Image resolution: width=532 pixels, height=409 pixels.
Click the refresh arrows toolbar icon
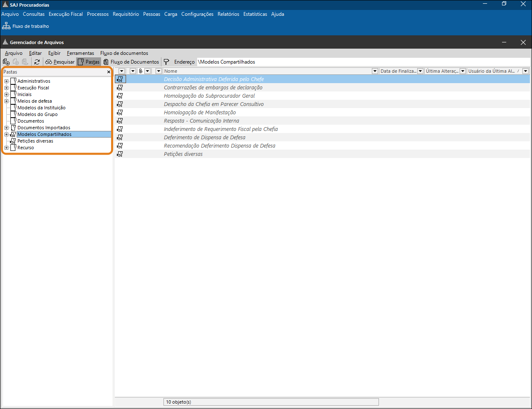(x=37, y=62)
